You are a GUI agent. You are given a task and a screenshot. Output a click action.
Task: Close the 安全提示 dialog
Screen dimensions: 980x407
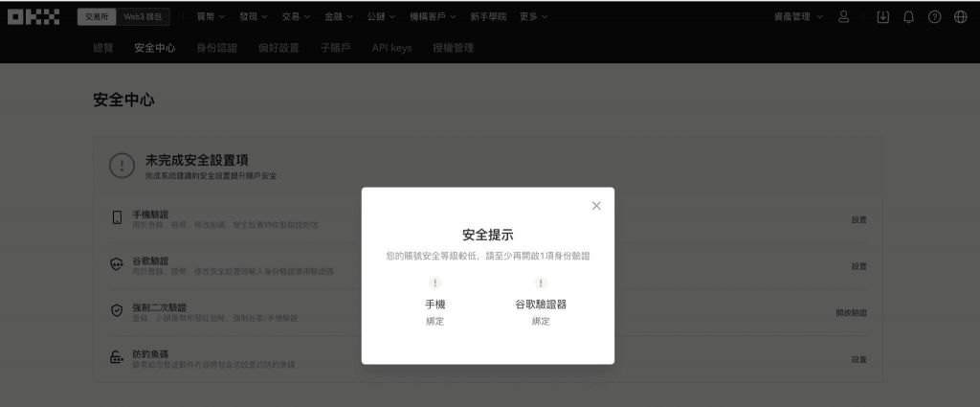tap(596, 206)
